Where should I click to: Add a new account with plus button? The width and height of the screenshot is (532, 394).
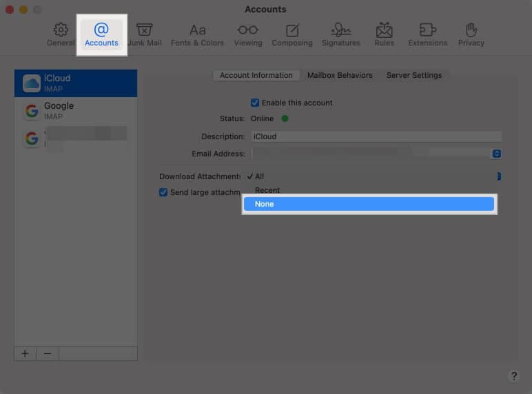(25, 353)
